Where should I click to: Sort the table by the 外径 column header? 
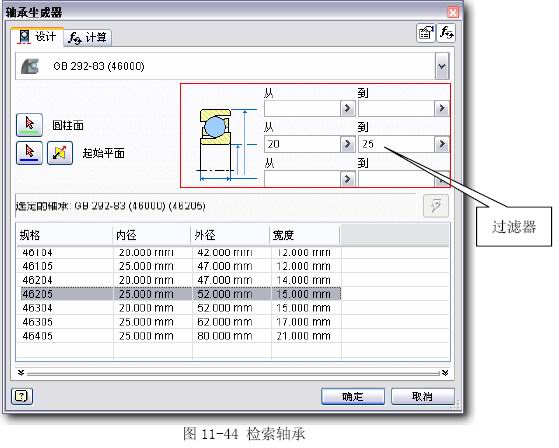pyautogui.click(x=230, y=235)
